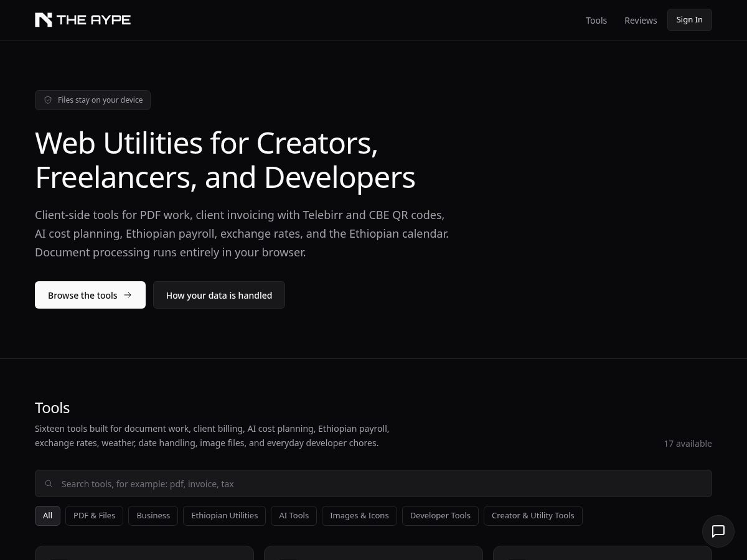
Task: Click the shield icon in privacy badge
Action: [x=48, y=100]
